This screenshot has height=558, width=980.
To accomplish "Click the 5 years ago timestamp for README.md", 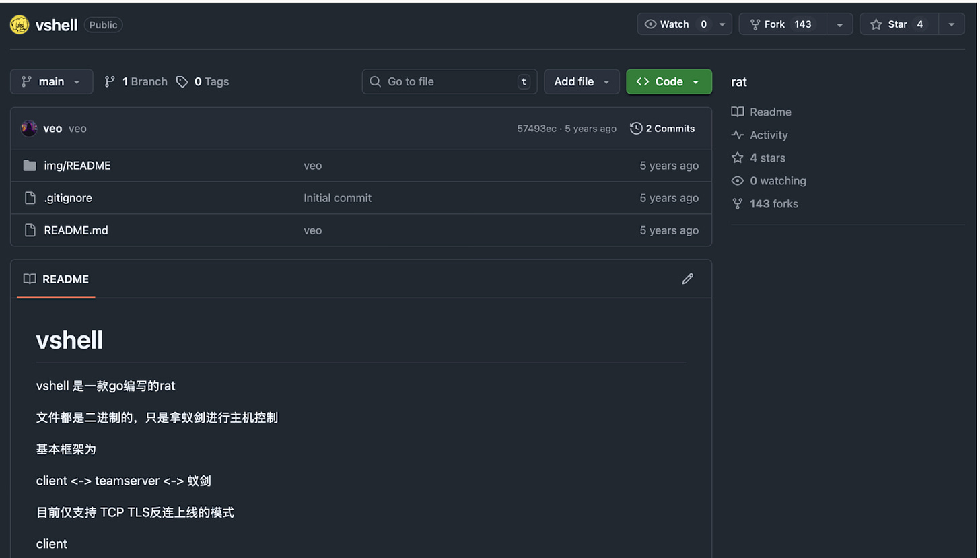I will 669,230.
